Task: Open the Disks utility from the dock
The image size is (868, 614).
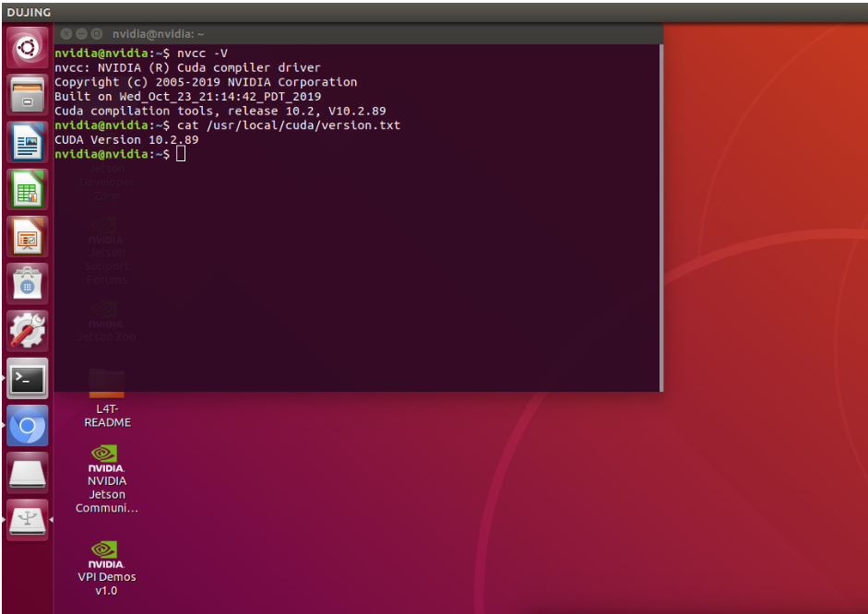Action: 27,472
